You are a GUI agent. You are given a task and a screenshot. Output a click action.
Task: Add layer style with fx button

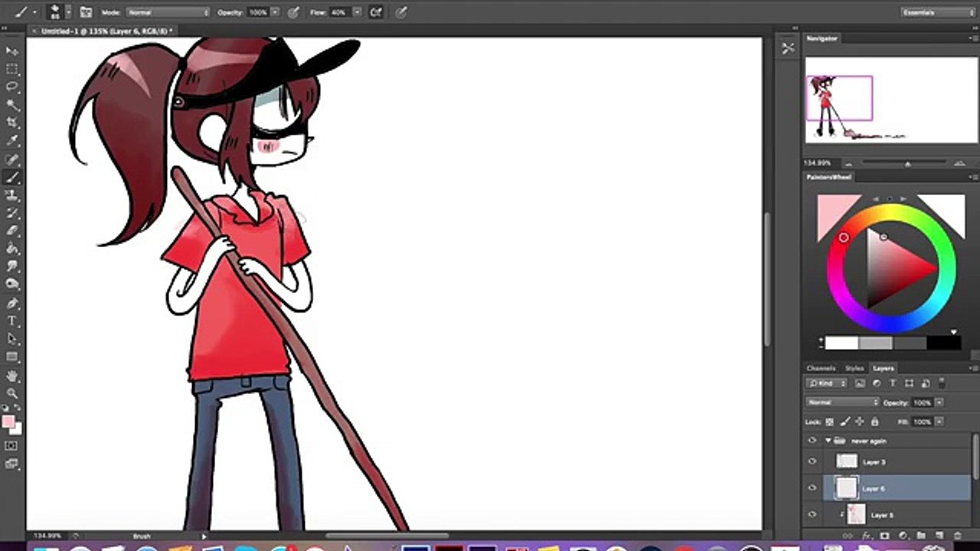point(867,536)
